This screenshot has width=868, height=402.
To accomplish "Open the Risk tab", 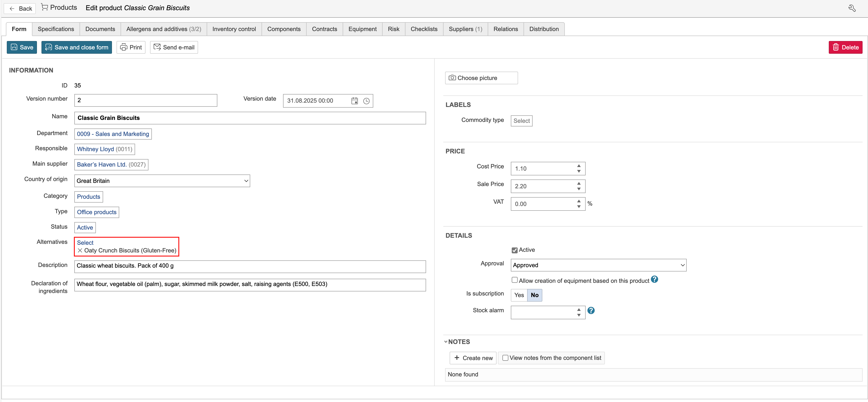I will [394, 29].
